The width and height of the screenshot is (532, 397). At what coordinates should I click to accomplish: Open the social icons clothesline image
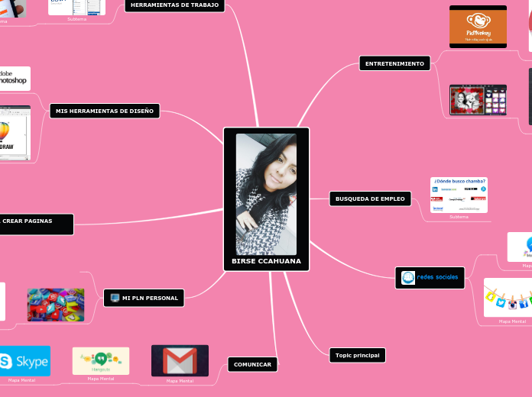click(508, 297)
